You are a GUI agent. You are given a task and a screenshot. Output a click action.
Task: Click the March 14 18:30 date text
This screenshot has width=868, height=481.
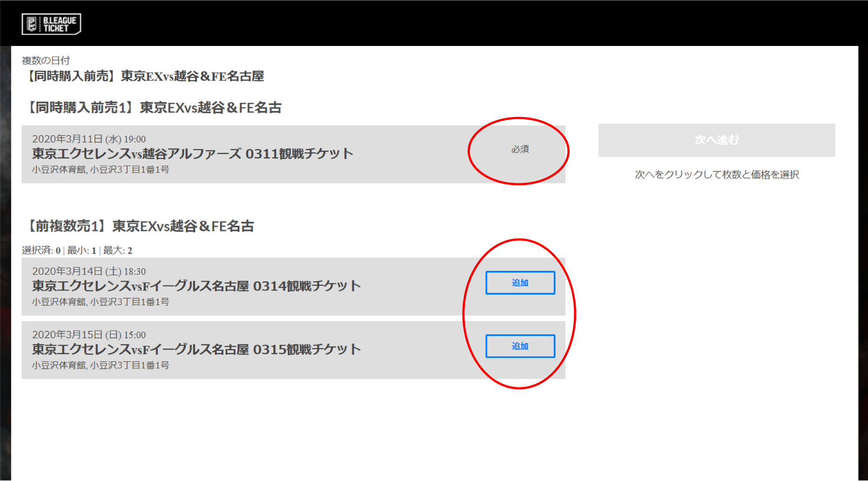(x=89, y=271)
